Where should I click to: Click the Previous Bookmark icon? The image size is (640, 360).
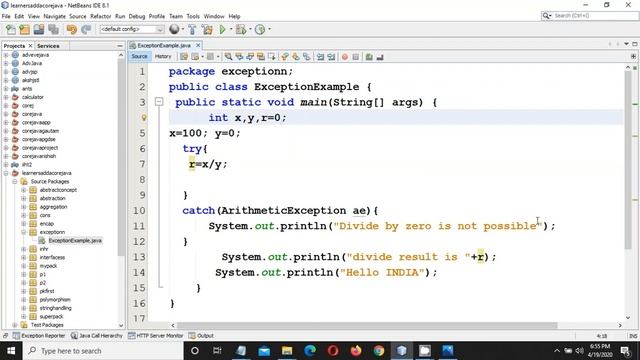285,57
